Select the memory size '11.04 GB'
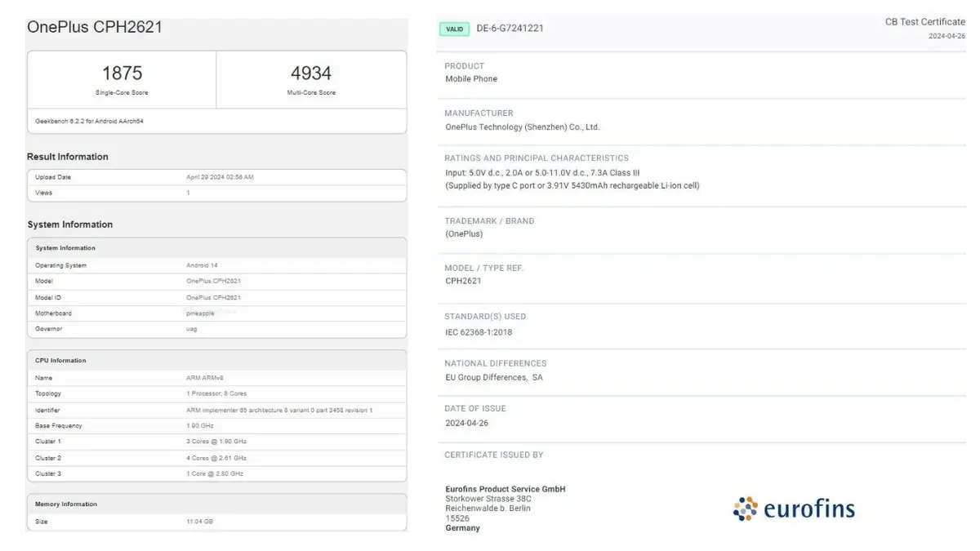 (x=199, y=521)
